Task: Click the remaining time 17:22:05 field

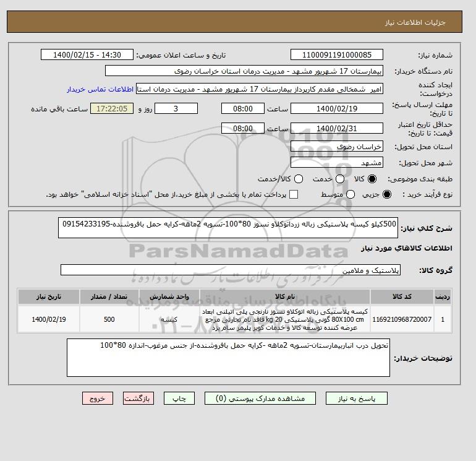Action: point(112,108)
